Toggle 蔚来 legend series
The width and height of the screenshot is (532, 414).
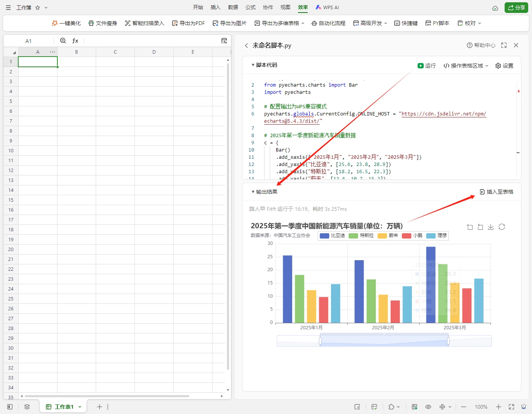pyautogui.click(x=388, y=235)
